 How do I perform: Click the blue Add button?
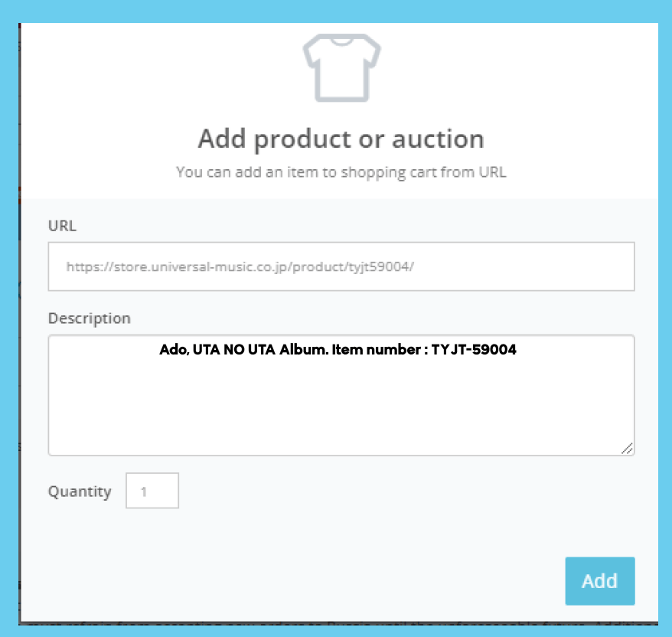pyautogui.click(x=600, y=581)
